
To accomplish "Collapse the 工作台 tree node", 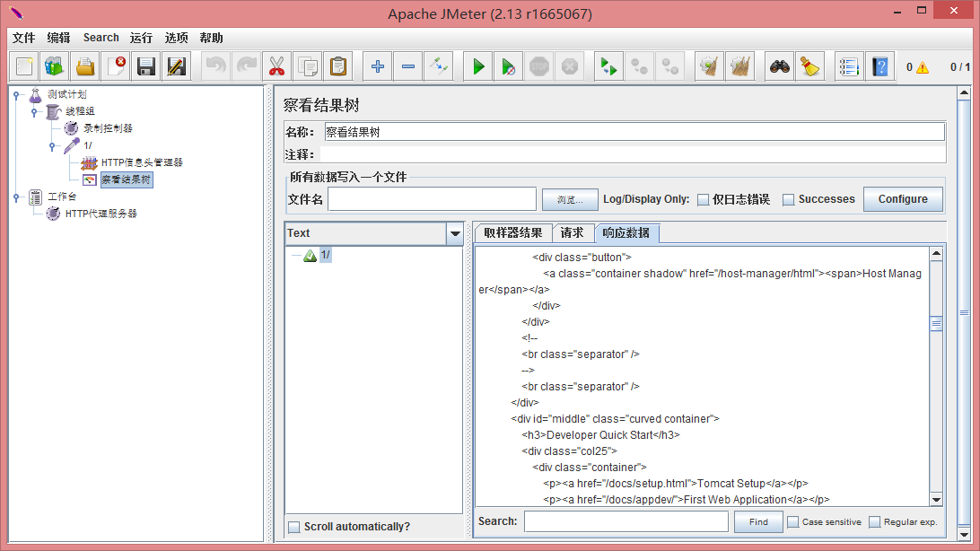I will 17,197.
